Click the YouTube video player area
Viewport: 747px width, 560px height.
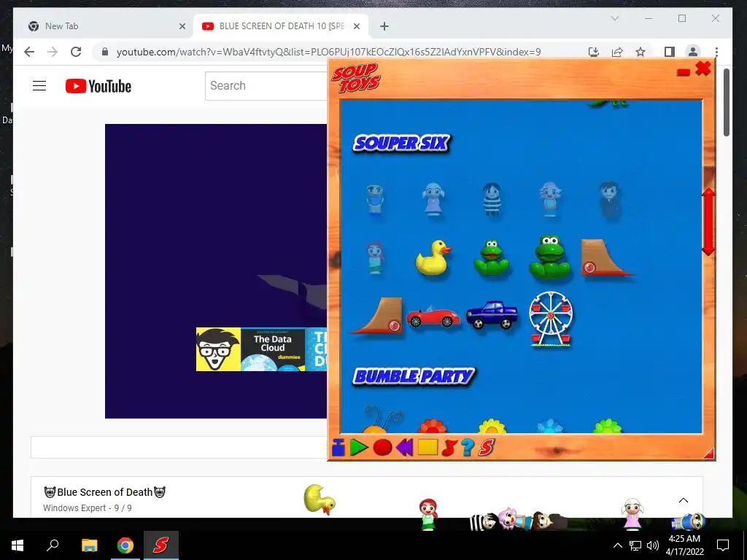click(216, 271)
